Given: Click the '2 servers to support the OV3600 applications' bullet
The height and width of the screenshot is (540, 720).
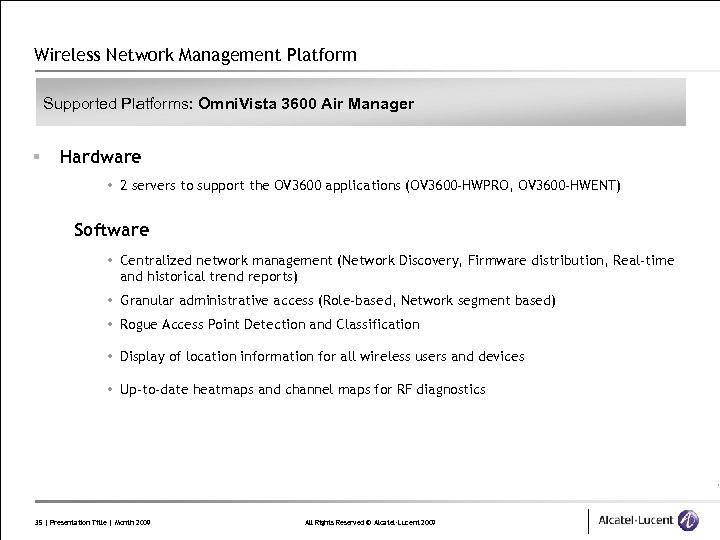Looking at the screenshot, I should click(370, 186).
